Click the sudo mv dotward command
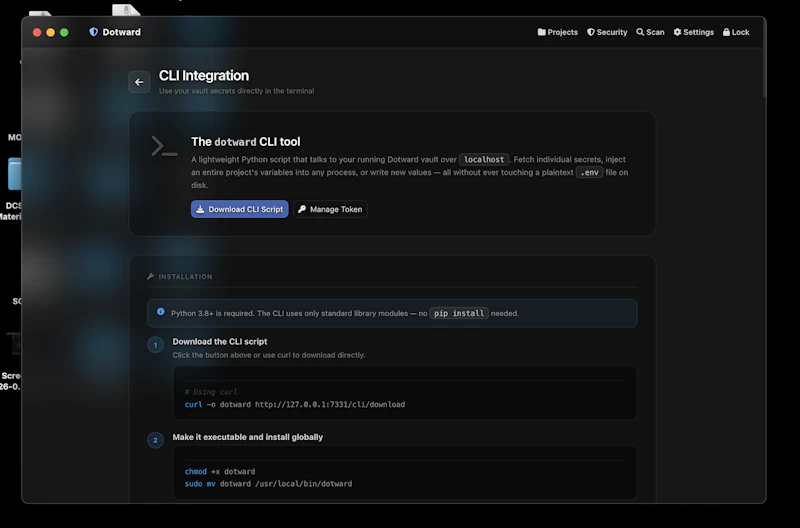Image resolution: width=800 pixels, height=528 pixels. (268, 484)
